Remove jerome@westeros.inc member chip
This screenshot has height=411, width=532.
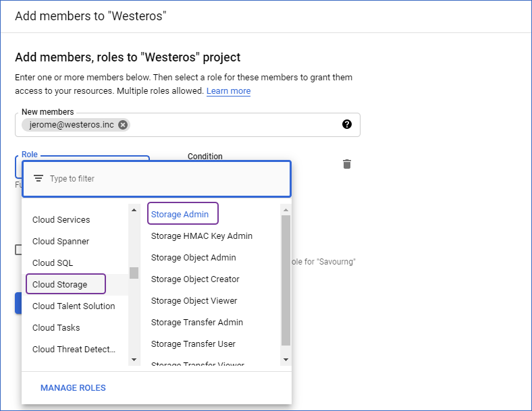pos(123,125)
